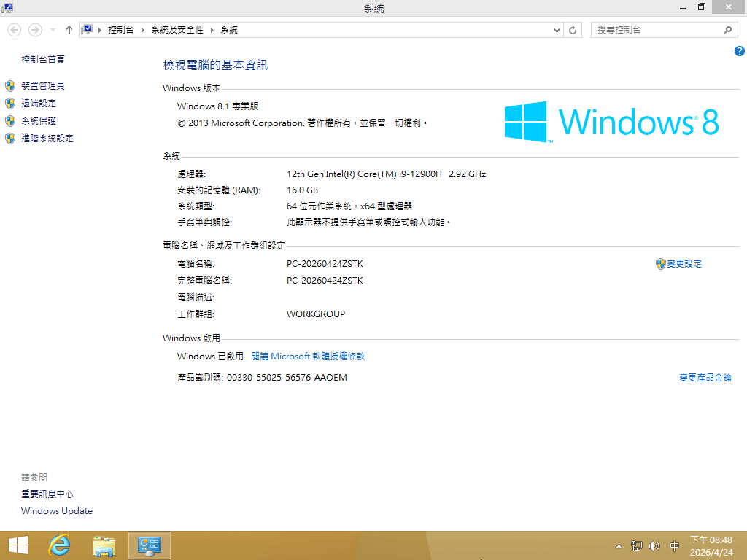The height and width of the screenshot is (560, 747).
Task: Click the volume speaker tray icon
Action: coord(654,545)
